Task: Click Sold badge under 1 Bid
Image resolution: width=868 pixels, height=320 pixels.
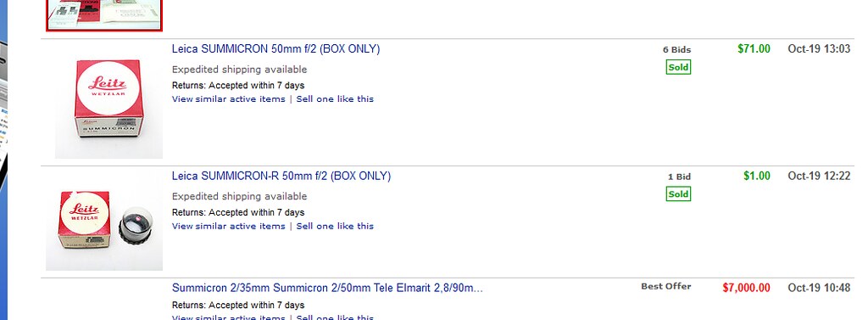Action: 678,194
